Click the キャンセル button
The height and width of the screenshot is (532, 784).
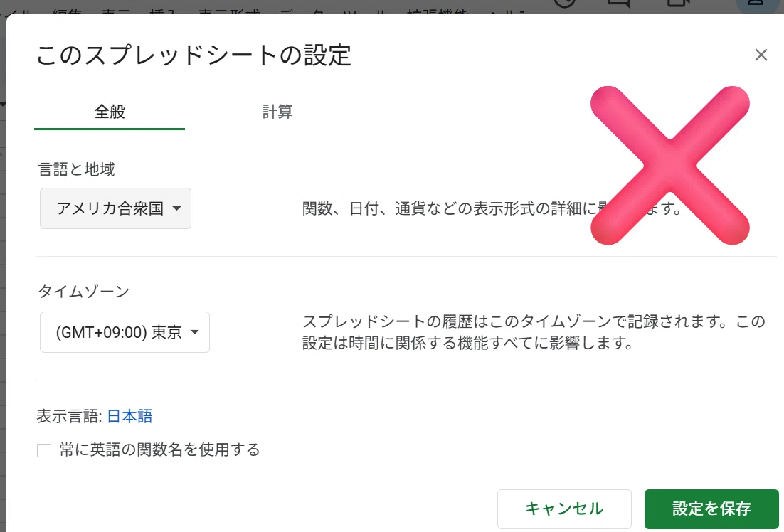tap(564, 509)
